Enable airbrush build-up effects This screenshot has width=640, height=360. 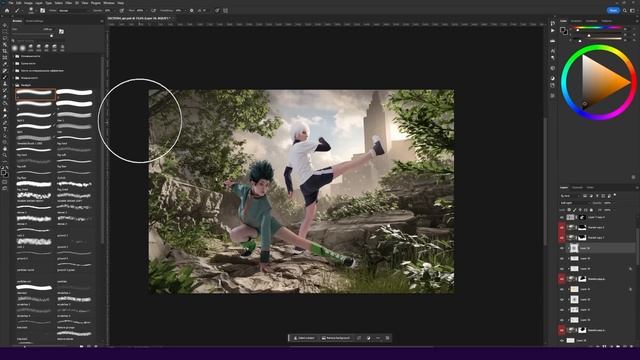pyautogui.click(x=153, y=11)
